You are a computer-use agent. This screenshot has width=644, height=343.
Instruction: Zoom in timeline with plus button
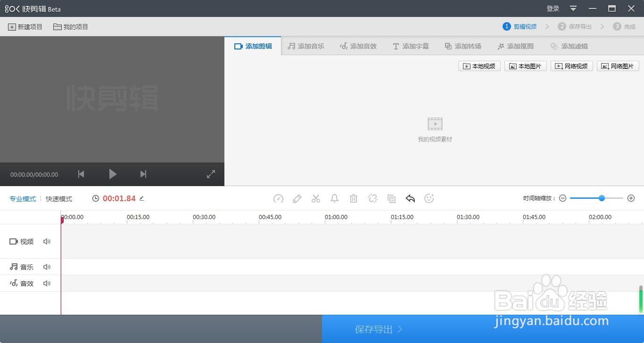click(631, 198)
